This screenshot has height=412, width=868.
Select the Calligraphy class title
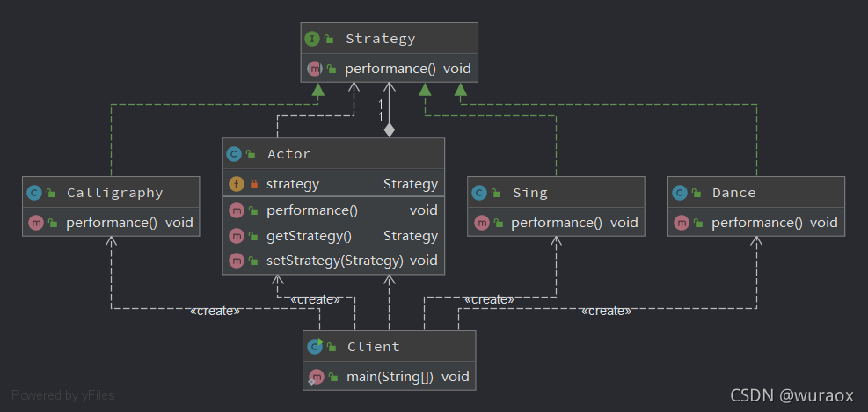click(x=115, y=193)
